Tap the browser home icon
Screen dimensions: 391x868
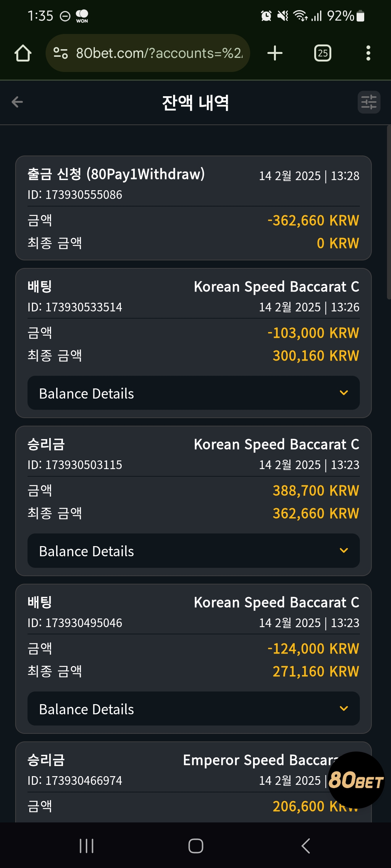point(23,53)
